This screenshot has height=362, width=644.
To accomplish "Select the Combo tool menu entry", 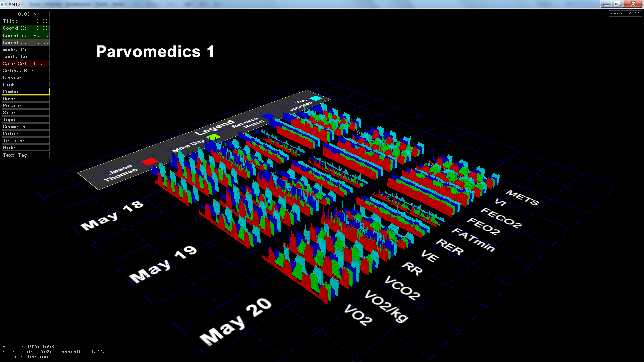I will (x=25, y=92).
